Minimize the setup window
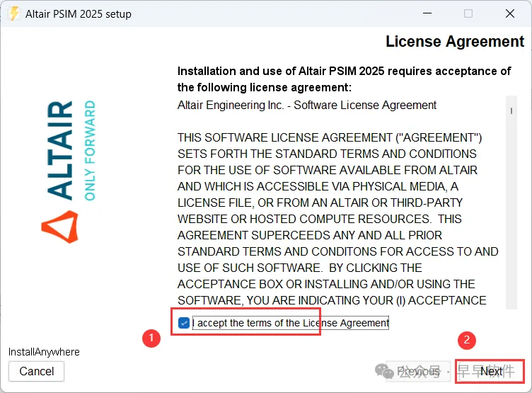Image resolution: width=532 pixels, height=393 pixels. pyautogui.click(x=427, y=13)
